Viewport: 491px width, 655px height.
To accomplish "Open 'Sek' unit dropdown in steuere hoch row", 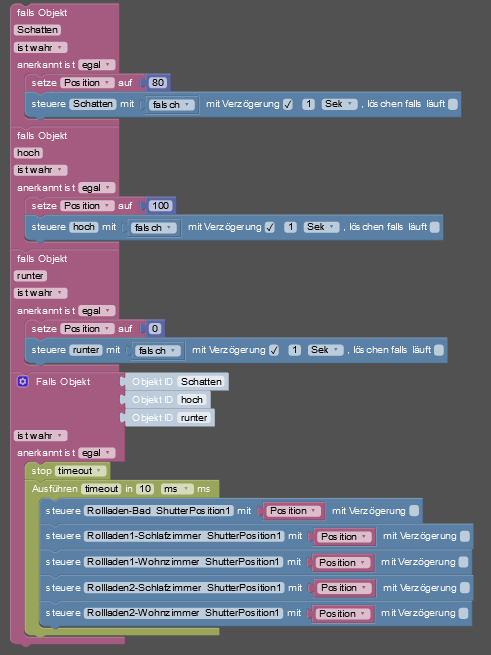I will [321, 227].
